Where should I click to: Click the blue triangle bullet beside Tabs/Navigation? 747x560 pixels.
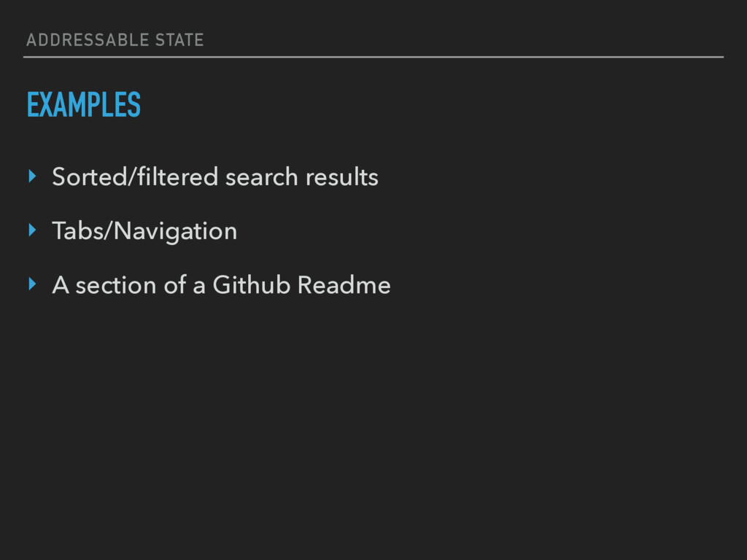pyautogui.click(x=32, y=230)
